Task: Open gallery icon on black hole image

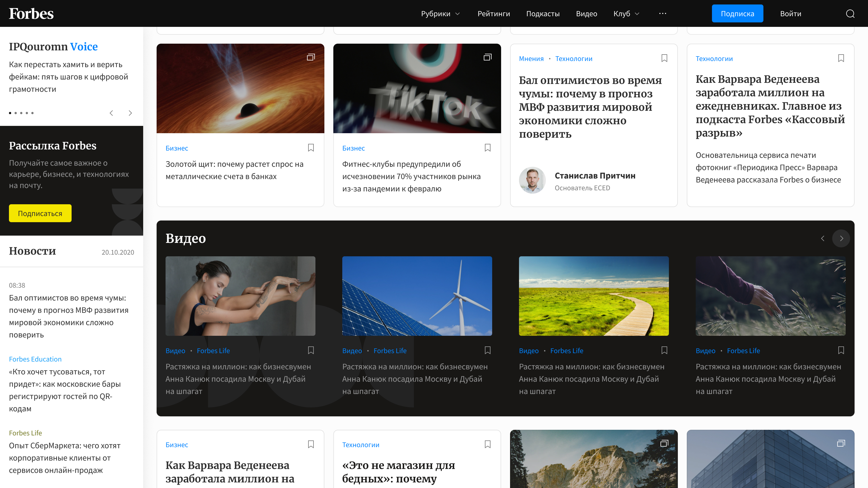Action: [311, 57]
